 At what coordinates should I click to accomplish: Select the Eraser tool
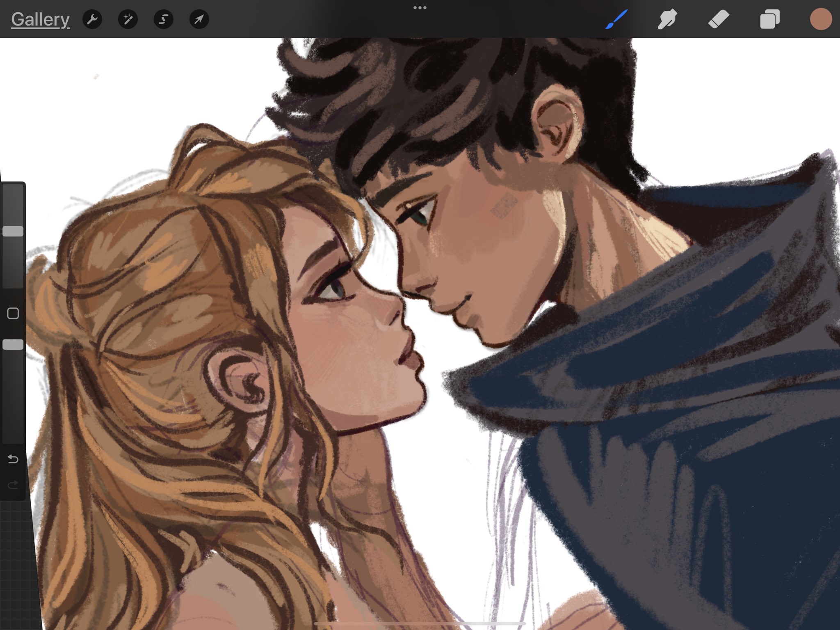click(x=718, y=18)
